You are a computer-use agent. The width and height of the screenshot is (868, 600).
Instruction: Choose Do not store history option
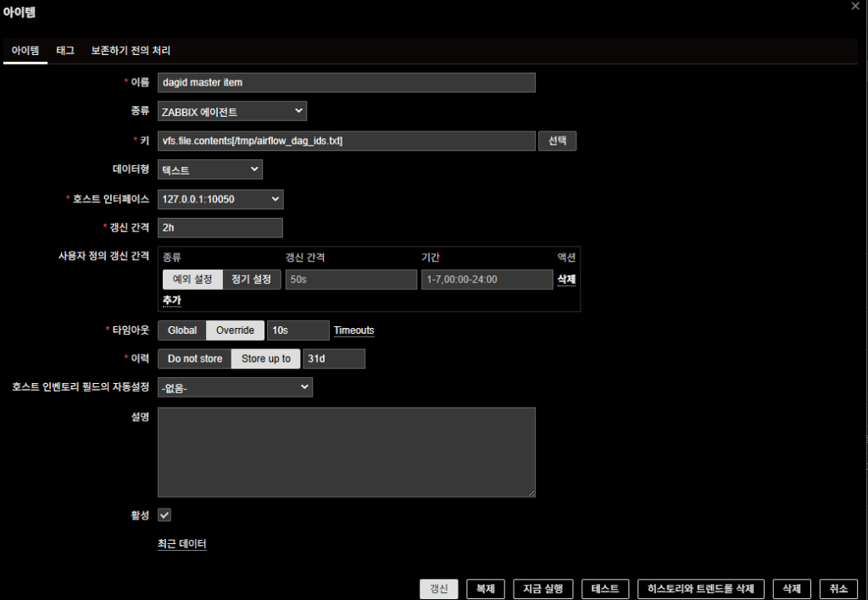point(195,359)
